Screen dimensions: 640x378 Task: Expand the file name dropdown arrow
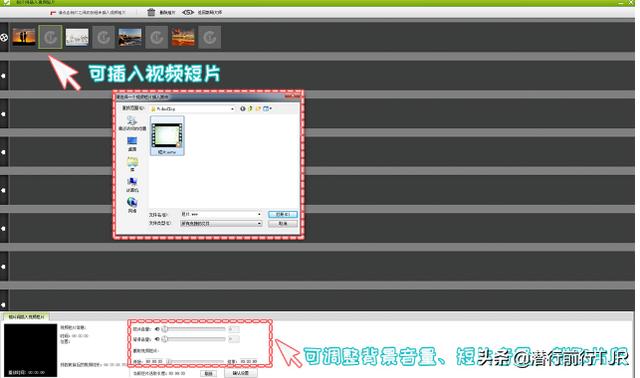259,214
